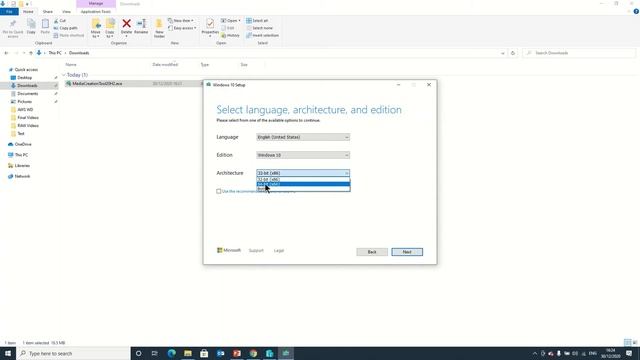Collapse the Today (1) group
Screen dimensions: 640x360
(x=64, y=75)
